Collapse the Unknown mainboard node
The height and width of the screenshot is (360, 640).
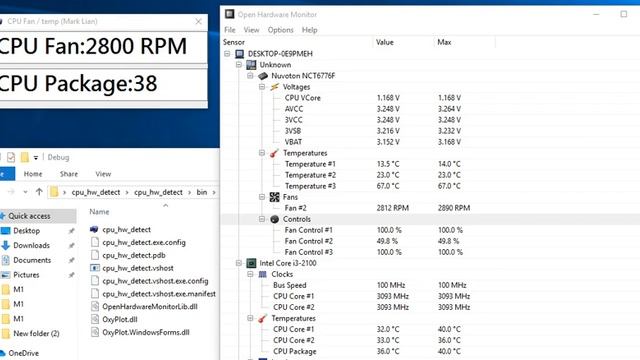(239, 65)
